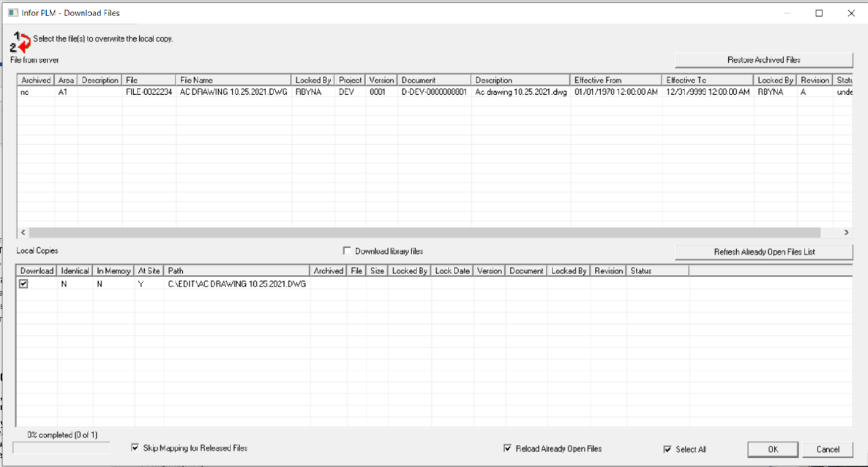The width and height of the screenshot is (868, 467).
Task: Select the FILE-0022234 row in server list
Action: tap(148, 92)
